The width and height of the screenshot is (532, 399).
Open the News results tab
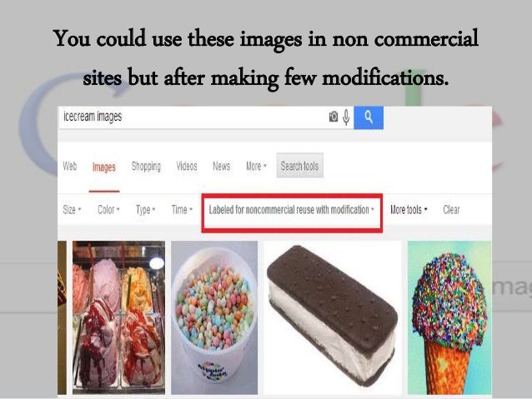(222, 166)
